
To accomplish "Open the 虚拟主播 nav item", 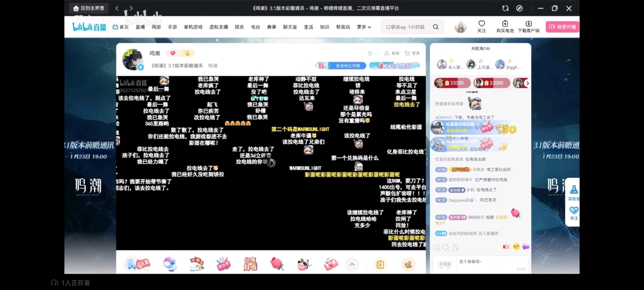I will (x=218, y=27).
